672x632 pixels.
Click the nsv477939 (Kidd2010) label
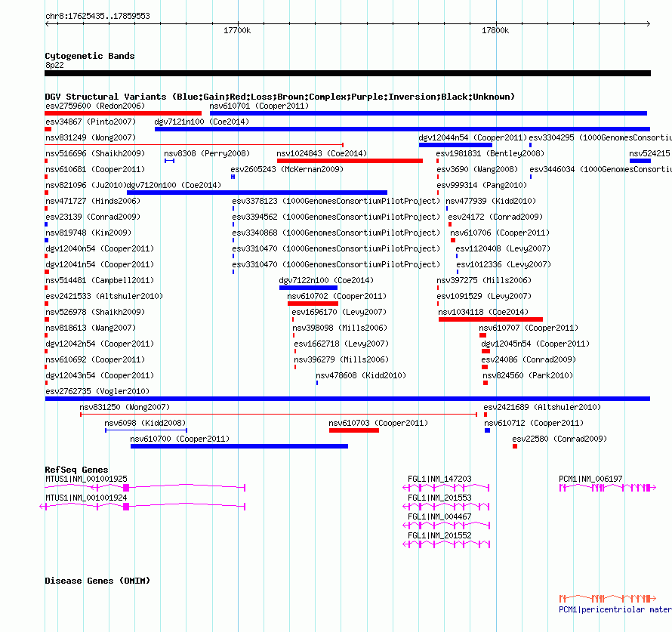491,201
